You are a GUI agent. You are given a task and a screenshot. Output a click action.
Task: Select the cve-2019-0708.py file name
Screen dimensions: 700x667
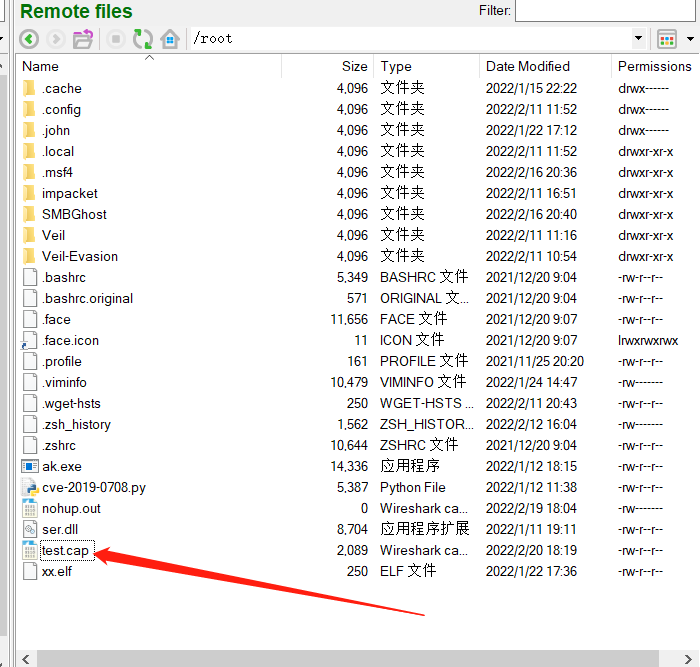pos(94,488)
